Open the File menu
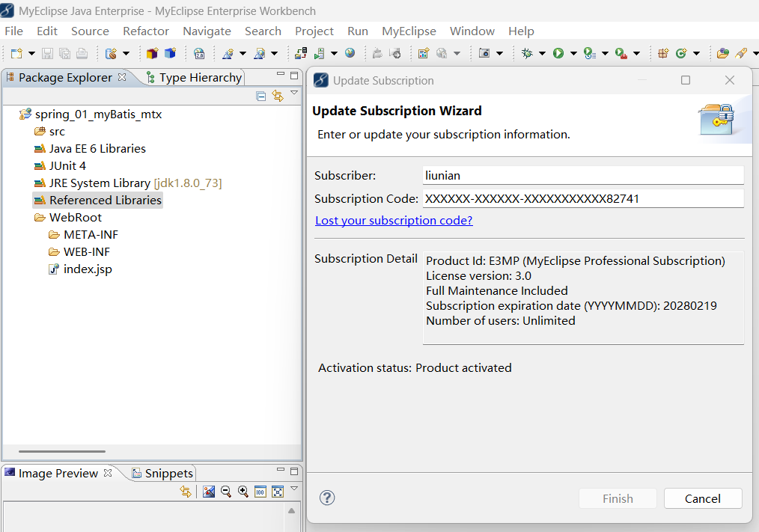The image size is (759, 532). point(13,31)
